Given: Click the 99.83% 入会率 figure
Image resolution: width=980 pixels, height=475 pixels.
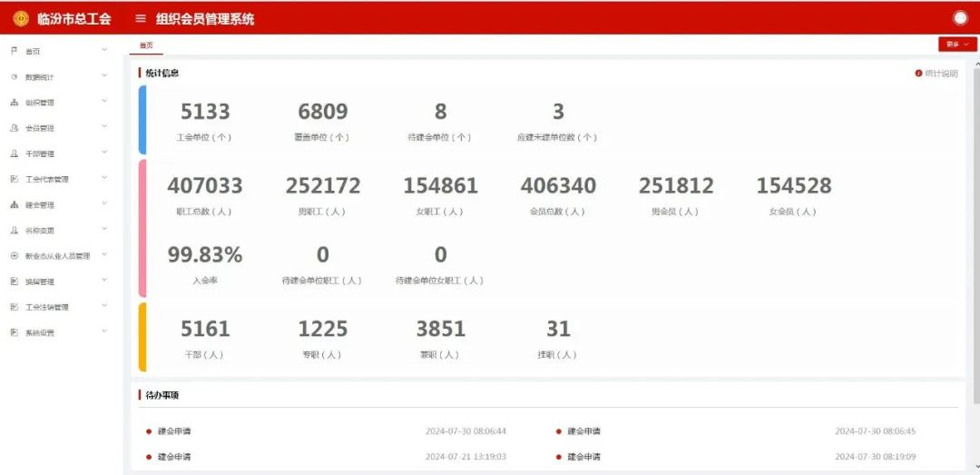Looking at the screenshot, I should (204, 254).
